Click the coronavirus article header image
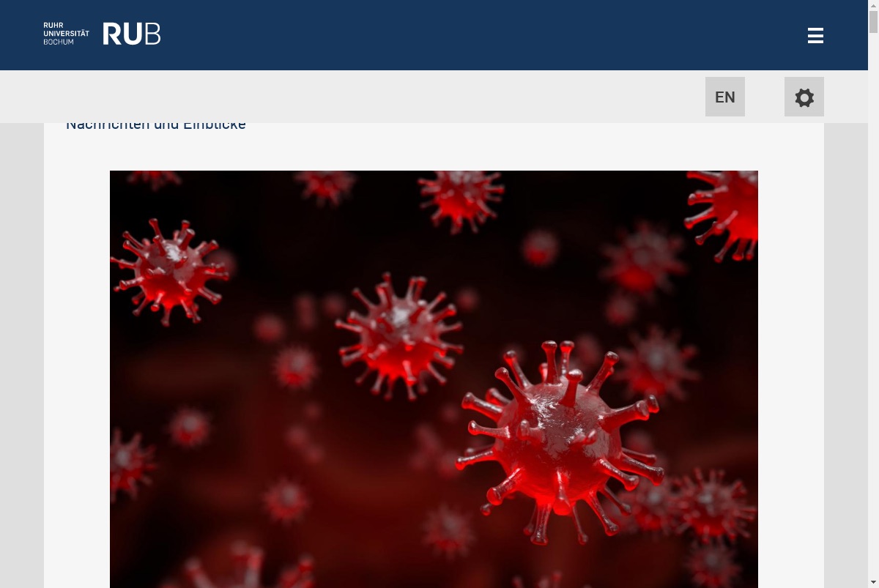 434,379
